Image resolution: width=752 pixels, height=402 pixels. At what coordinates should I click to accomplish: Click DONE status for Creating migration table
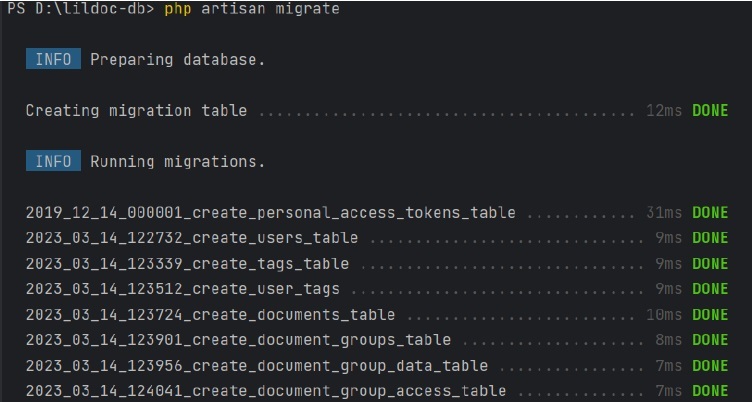click(x=710, y=110)
